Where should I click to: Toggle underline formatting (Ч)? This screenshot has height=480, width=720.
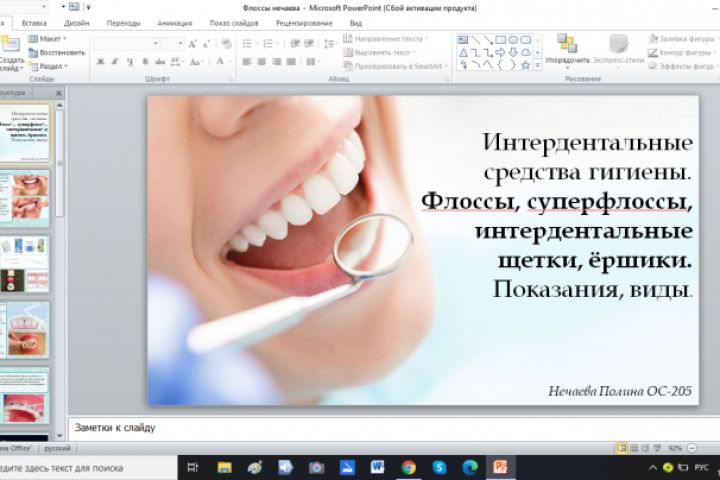[x=130, y=62]
